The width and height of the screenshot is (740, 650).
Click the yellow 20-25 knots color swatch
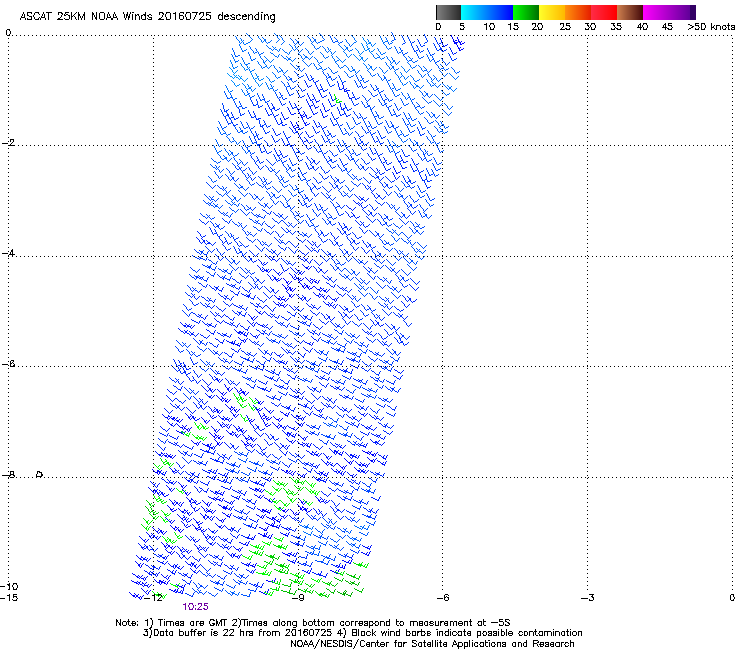point(552,12)
